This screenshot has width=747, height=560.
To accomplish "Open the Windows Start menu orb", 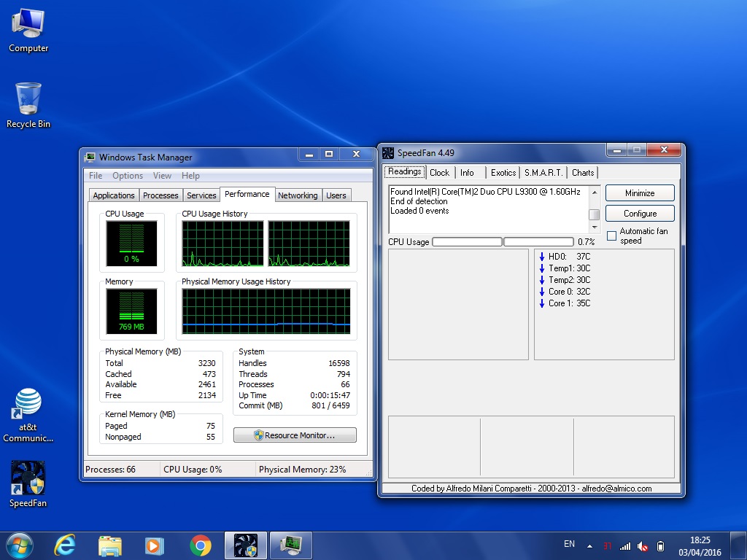I will click(x=19, y=545).
